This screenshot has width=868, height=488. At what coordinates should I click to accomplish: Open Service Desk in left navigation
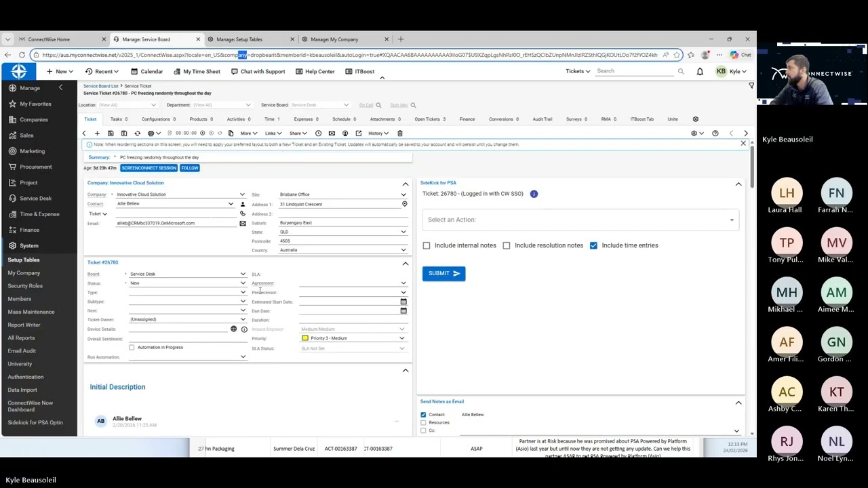[36, 199]
